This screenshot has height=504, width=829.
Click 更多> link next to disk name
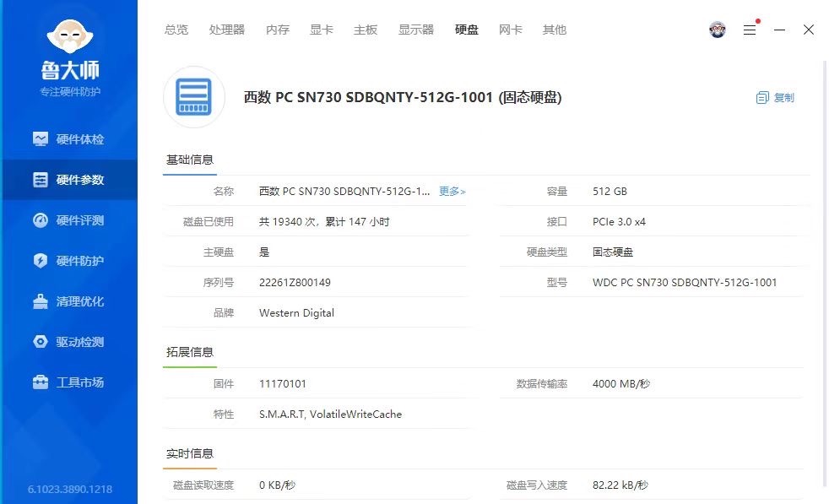(452, 192)
